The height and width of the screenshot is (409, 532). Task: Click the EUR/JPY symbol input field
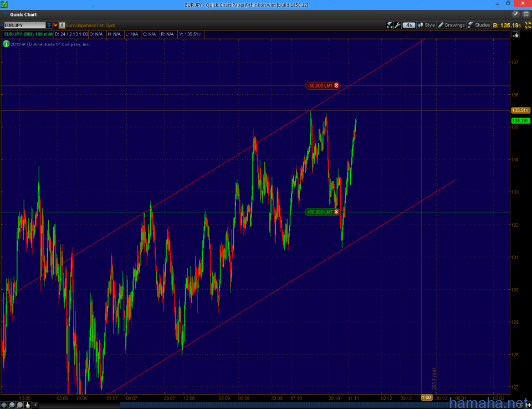click(24, 25)
